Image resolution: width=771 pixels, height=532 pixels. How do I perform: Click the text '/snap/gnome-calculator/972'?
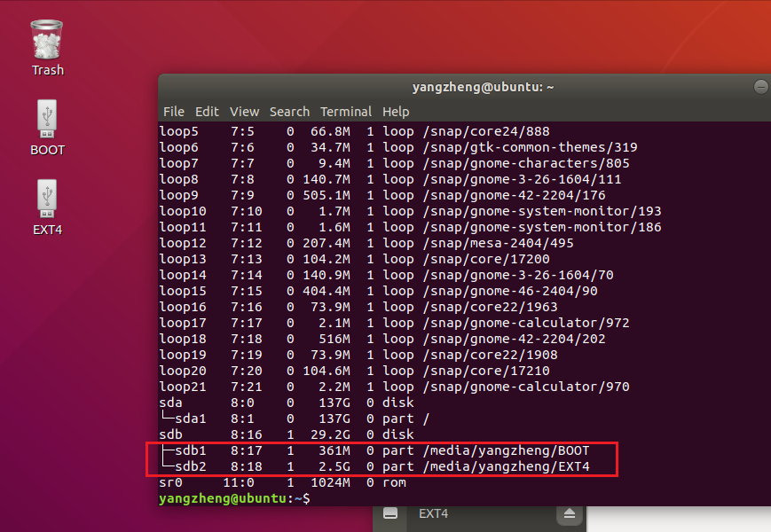[526, 323]
